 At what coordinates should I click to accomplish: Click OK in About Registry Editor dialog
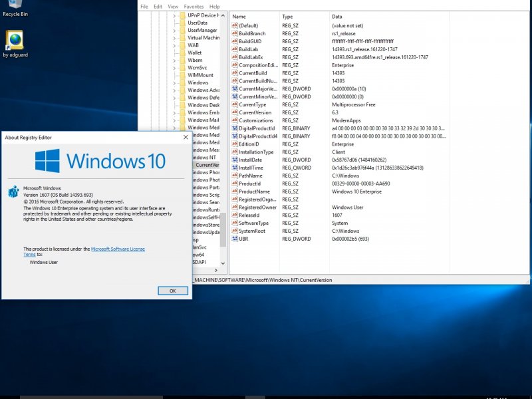tap(173, 291)
